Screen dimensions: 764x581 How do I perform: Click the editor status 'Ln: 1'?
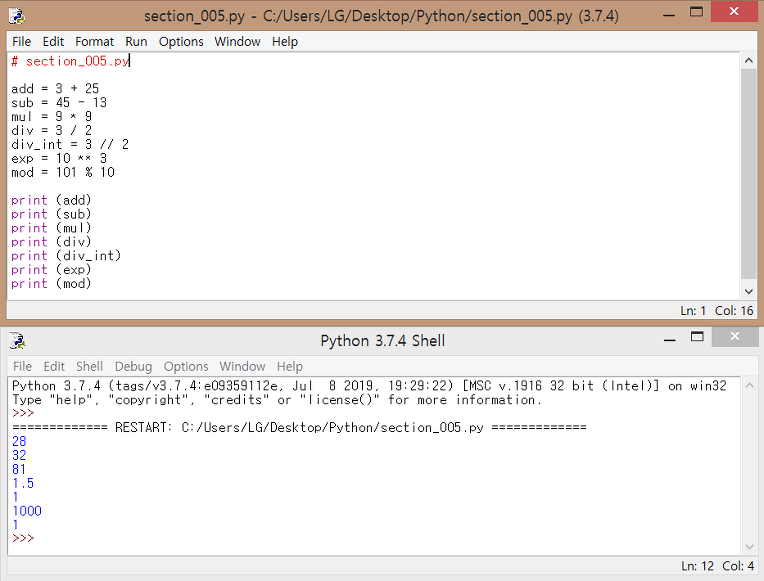693,310
